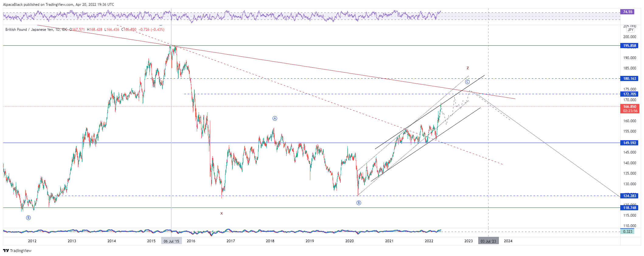Click 2018 on the time axis
The width and height of the screenshot is (644, 256).
pyautogui.click(x=270, y=241)
